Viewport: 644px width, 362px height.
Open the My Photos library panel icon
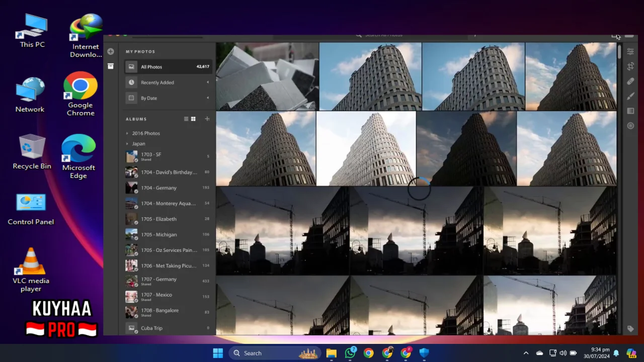(111, 66)
